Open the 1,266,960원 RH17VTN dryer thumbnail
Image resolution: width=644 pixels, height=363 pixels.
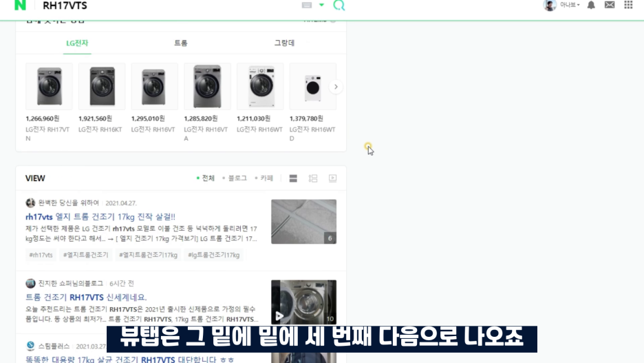point(49,86)
